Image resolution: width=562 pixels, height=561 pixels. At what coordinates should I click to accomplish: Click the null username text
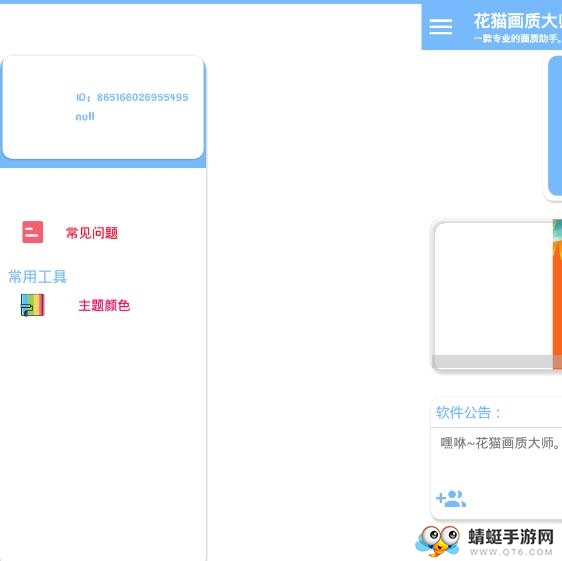pyautogui.click(x=85, y=116)
